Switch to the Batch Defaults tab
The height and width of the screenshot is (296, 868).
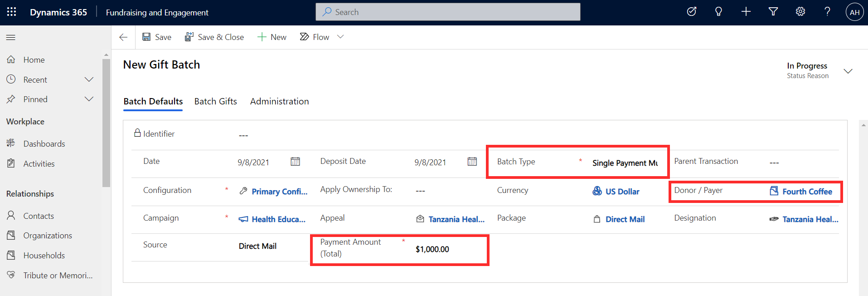tap(153, 102)
